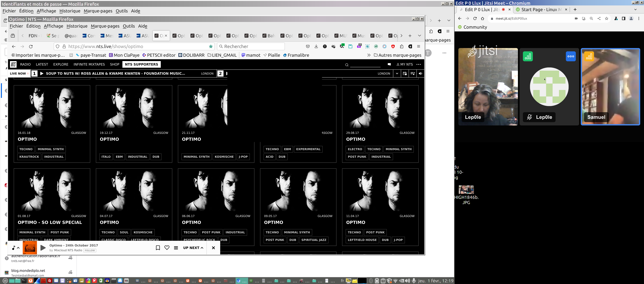Image resolution: width=644 pixels, height=284 pixels.
Task: Favourite the mix with heart icon
Action: point(167,248)
